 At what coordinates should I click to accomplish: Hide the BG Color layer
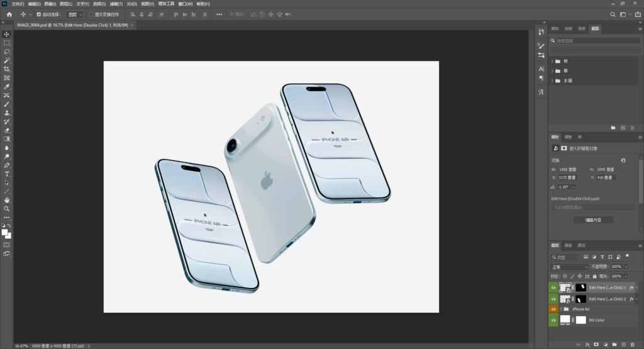tap(553, 320)
